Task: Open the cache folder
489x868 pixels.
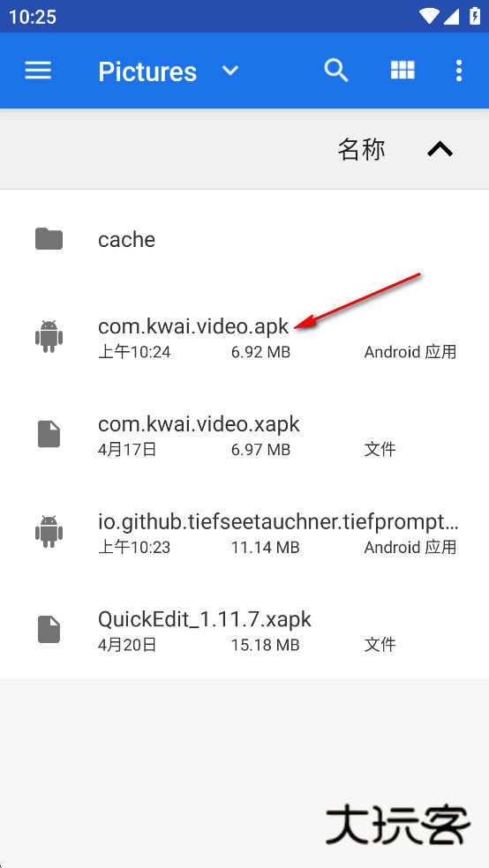Action: [244, 239]
